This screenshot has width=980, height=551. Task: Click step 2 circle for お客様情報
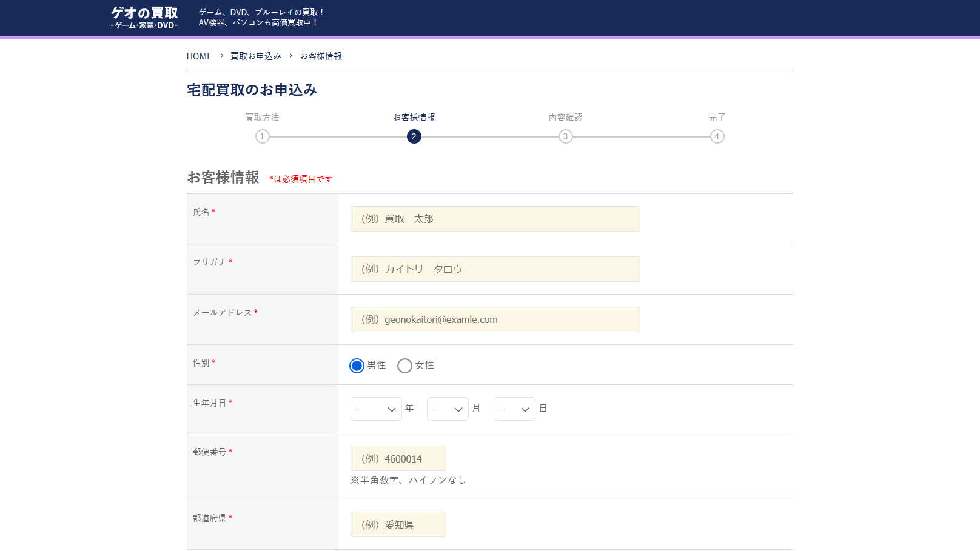(x=414, y=136)
